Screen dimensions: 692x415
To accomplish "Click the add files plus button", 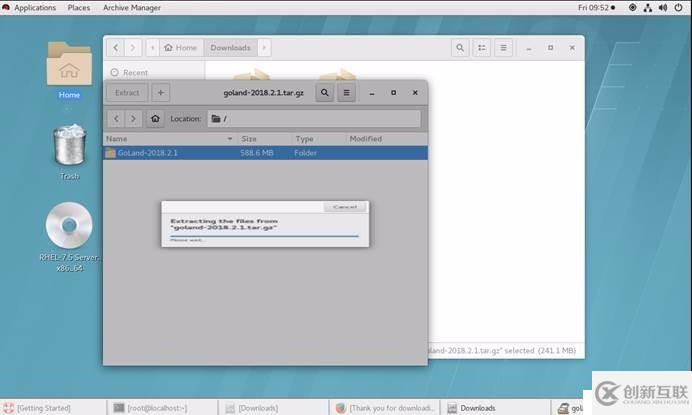I will (x=161, y=93).
